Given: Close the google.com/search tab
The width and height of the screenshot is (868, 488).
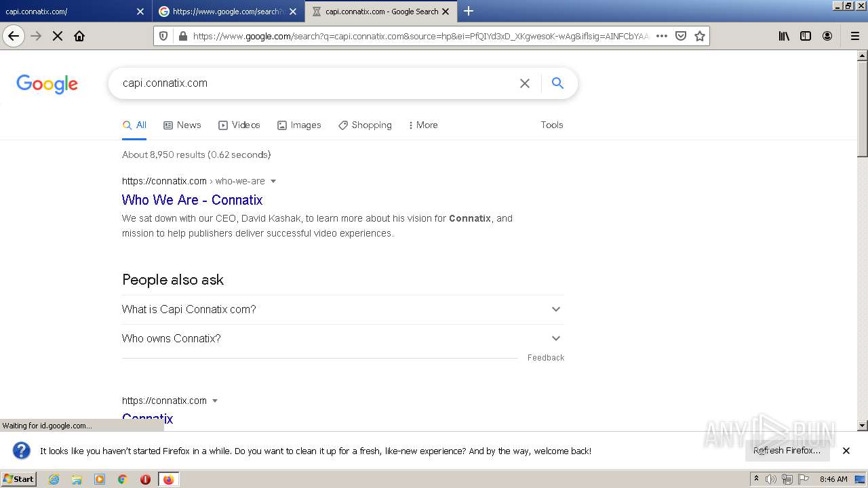Looking at the screenshot, I should click(292, 12).
